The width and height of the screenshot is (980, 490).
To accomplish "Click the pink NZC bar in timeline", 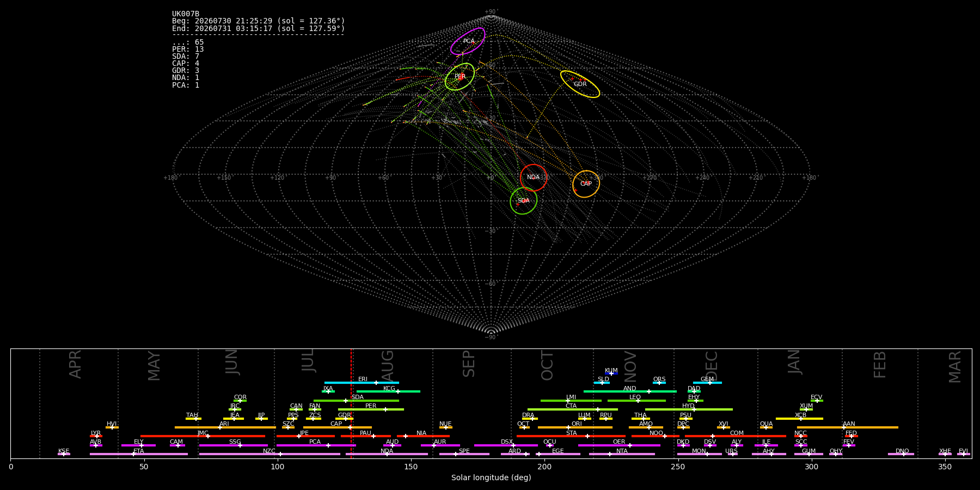I will 269,454.
